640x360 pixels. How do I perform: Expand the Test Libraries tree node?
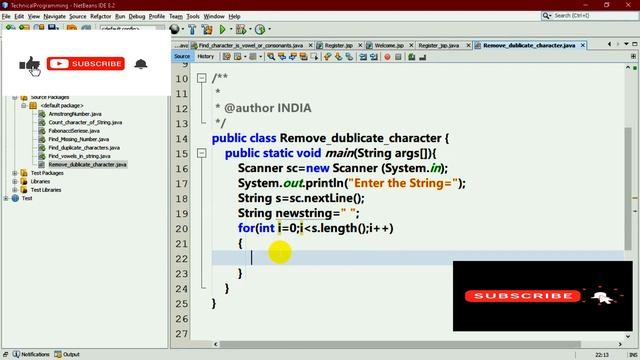[x=15, y=190]
